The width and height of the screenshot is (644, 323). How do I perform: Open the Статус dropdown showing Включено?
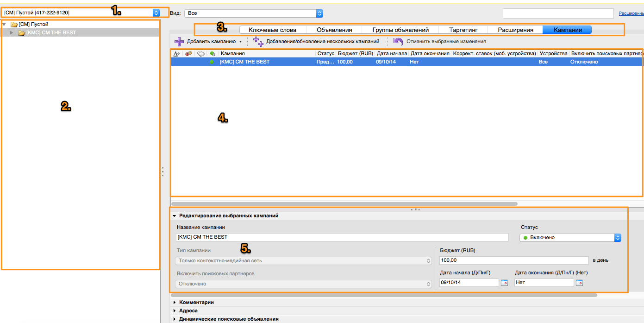pos(571,237)
